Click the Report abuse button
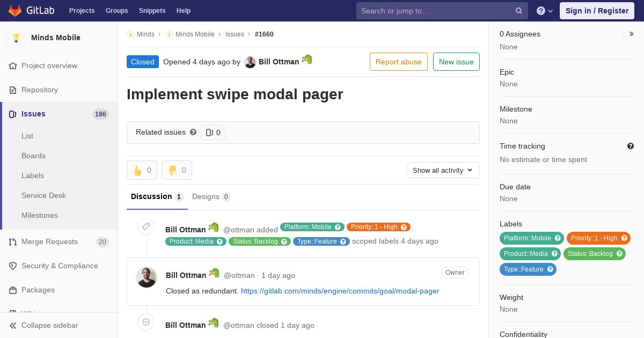Viewport: 644px width, 338px height. point(399,62)
